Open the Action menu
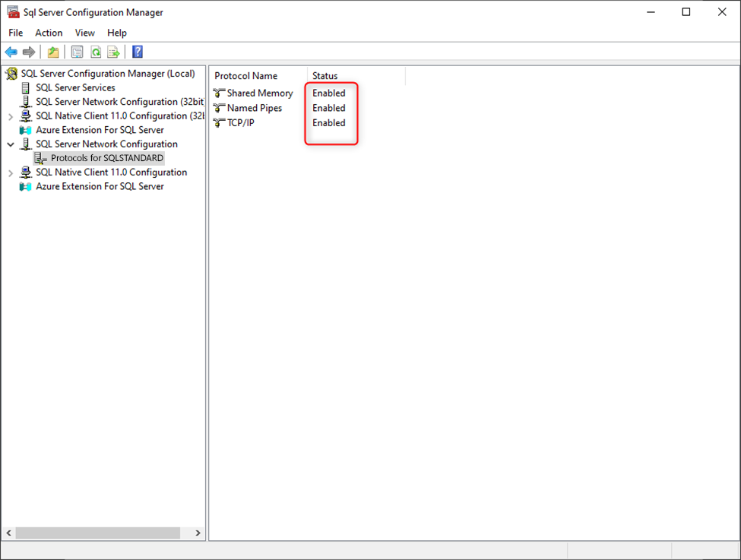Screen dimensions: 741x560 pyautogui.click(x=49, y=33)
